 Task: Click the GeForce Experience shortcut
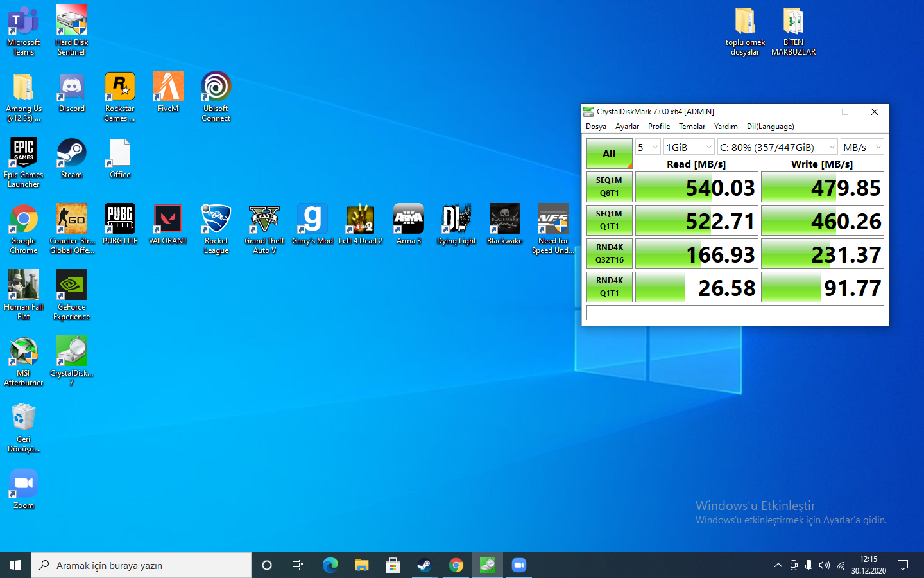click(x=72, y=295)
